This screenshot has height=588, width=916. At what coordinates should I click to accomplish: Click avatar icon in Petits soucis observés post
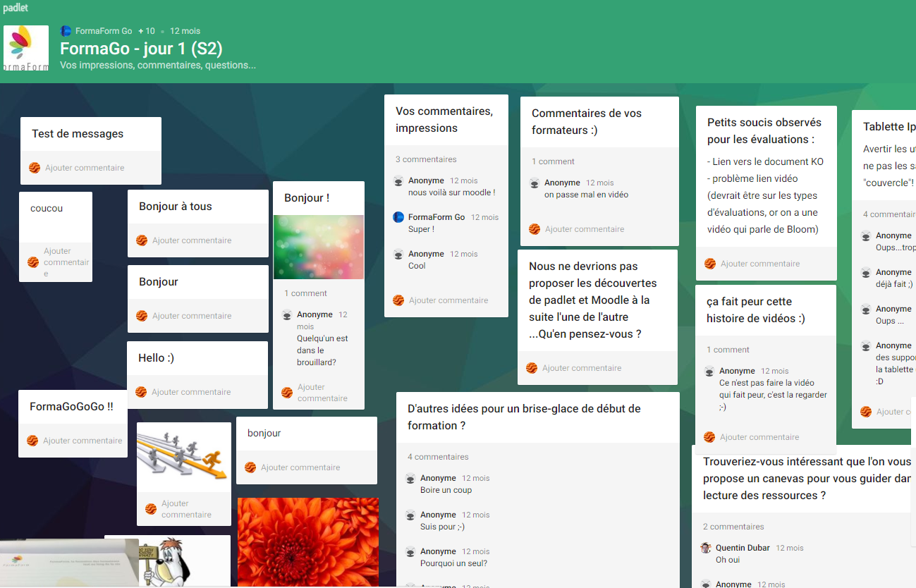click(710, 264)
